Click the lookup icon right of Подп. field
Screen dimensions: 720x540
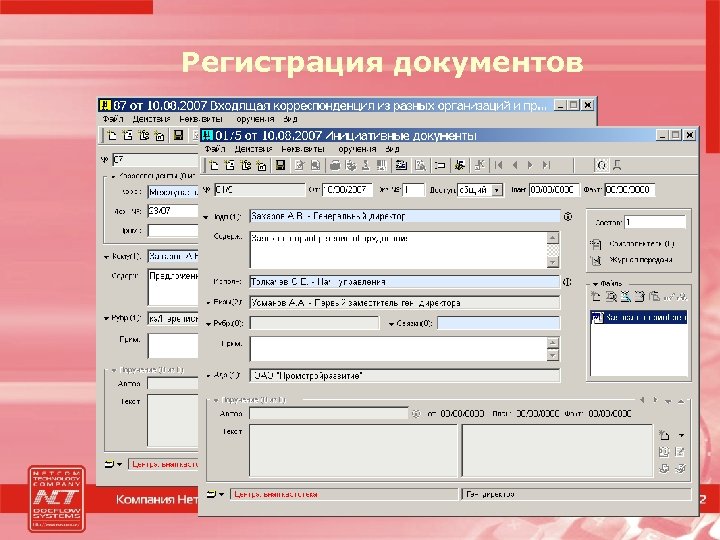568,217
